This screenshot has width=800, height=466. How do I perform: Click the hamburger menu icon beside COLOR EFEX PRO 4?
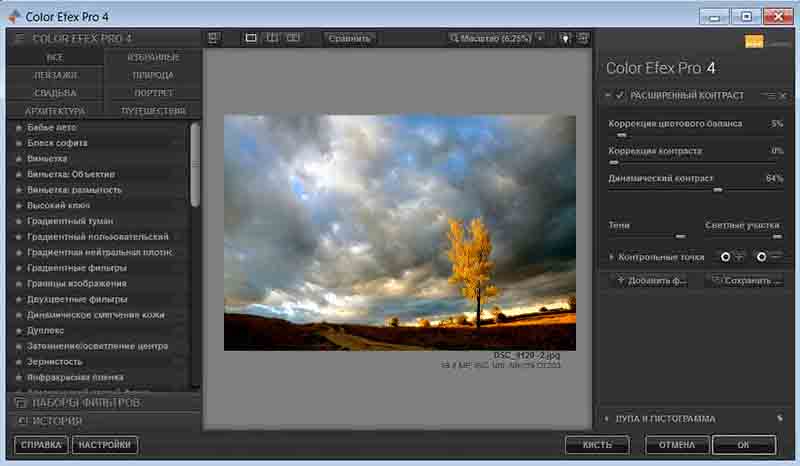point(19,38)
